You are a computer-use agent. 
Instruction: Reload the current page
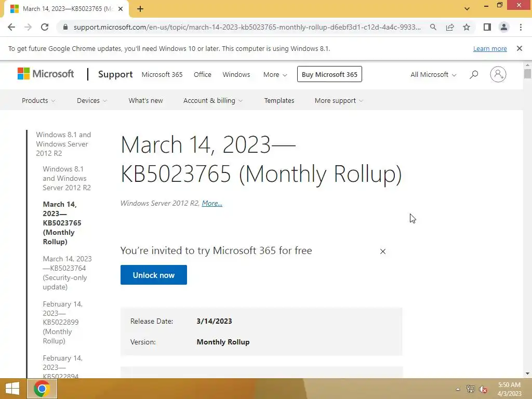pyautogui.click(x=45, y=27)
